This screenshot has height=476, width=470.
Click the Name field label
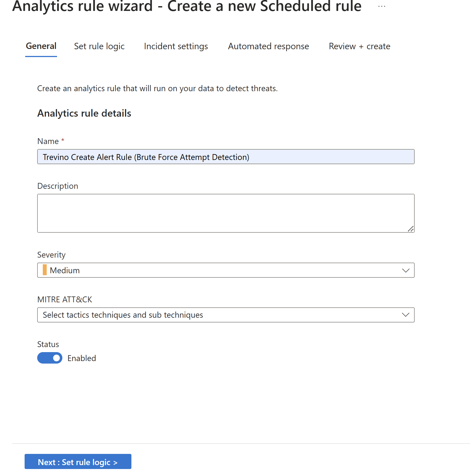point(48,141)
